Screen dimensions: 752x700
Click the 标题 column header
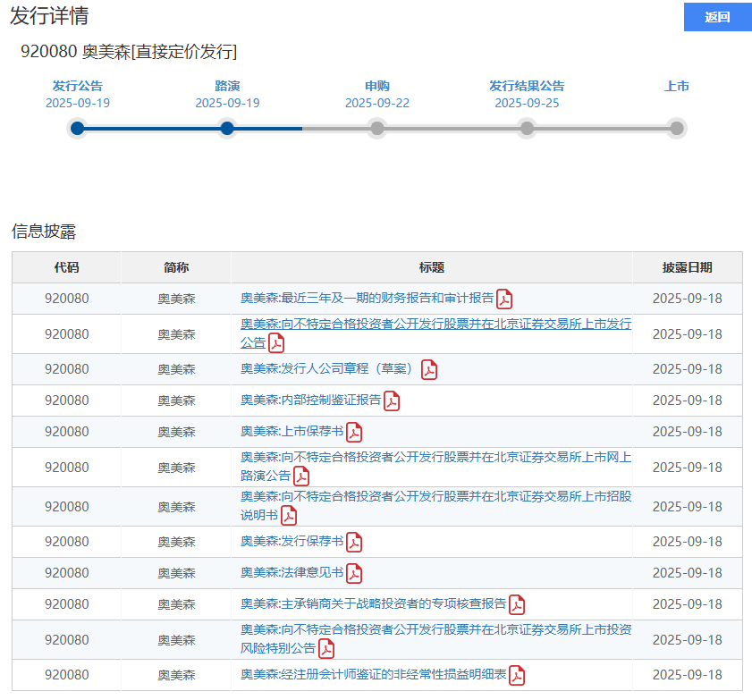coord(432,267)
